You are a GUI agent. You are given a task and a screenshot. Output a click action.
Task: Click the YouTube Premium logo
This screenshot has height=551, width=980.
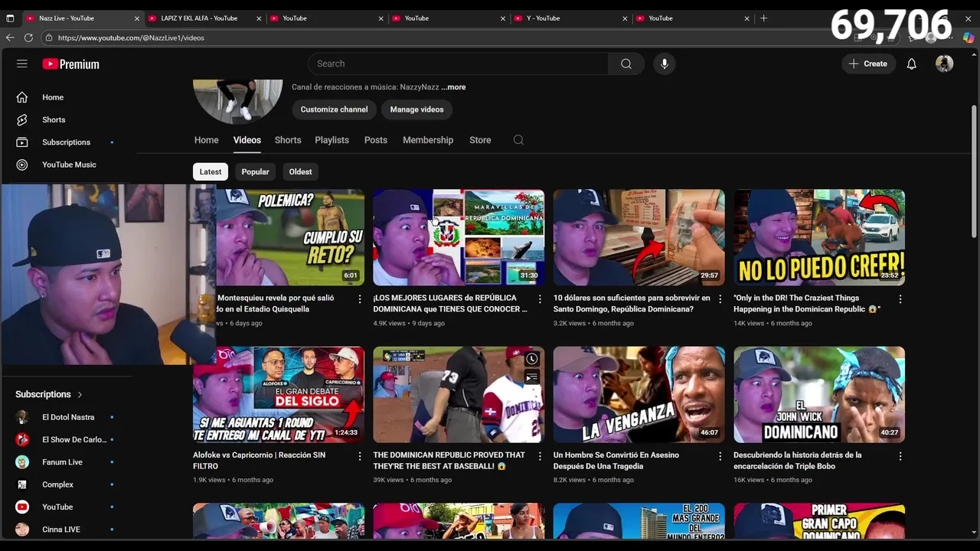tap(70, 64)
